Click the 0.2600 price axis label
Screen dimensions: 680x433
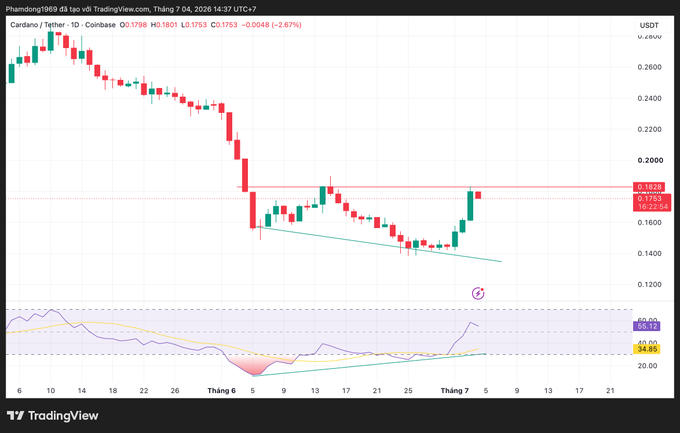point(650,67)
